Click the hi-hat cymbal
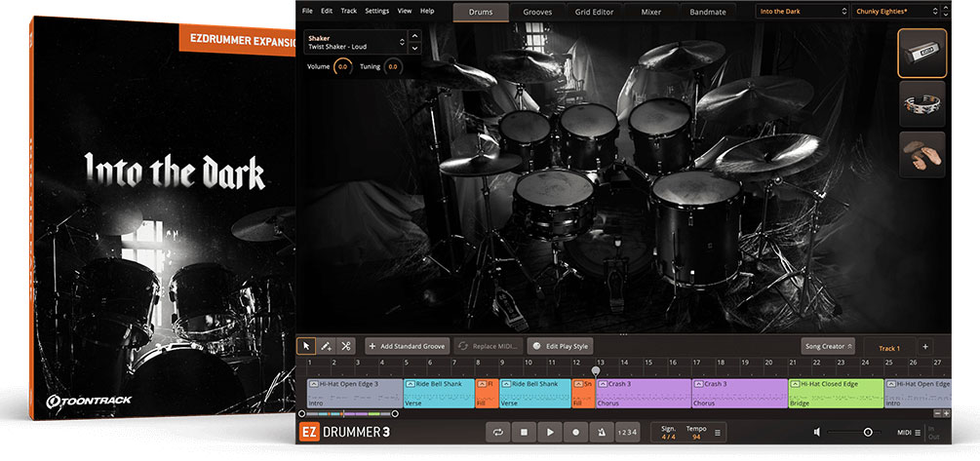The image size is (980, 461). pos(480,164)
